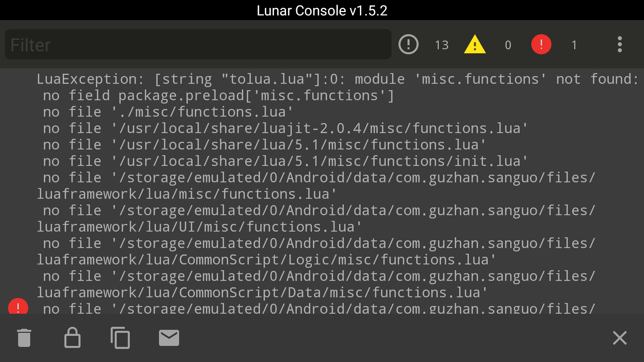Click the warning count number 0

(x=508, y=45)
